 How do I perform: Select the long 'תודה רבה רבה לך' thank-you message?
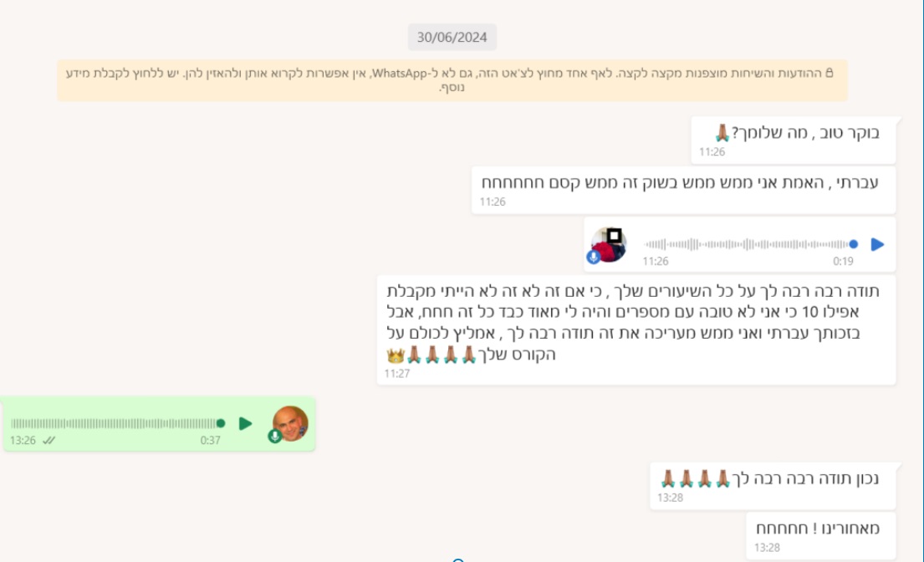tap(636, 330)
